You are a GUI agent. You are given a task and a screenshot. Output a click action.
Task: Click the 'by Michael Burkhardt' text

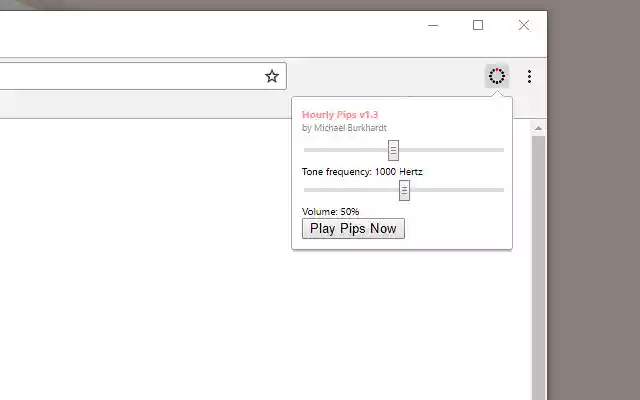click(x=344, y=128)
